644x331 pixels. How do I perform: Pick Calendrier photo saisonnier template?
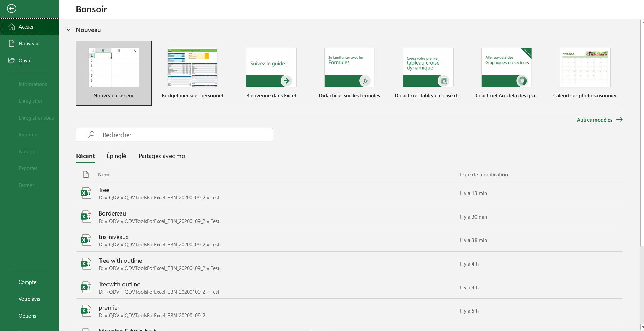(x=585, y=73)
